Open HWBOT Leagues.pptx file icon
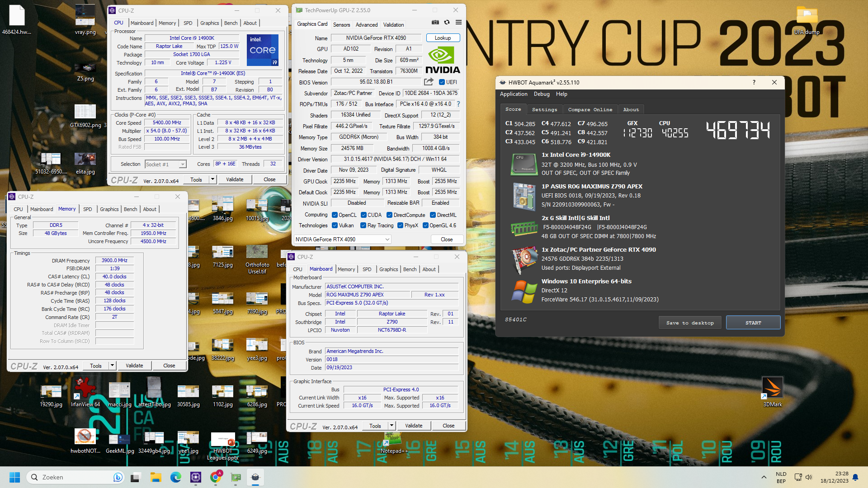 click(x=222, y=446)
